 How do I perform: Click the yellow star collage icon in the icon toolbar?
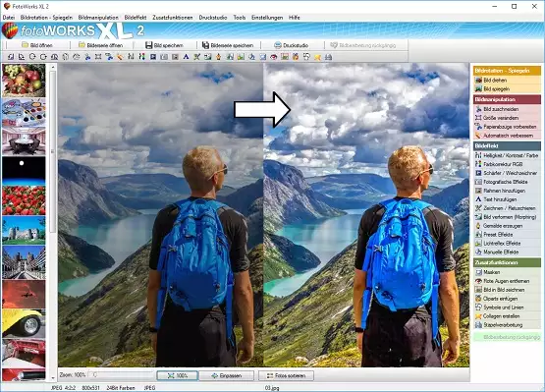(x=317, y=56)
